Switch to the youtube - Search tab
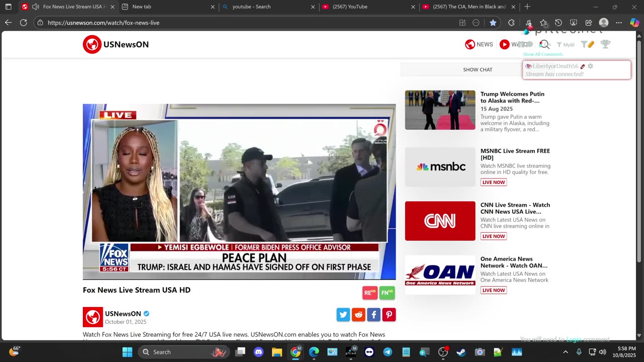 [x=269, y=7]
